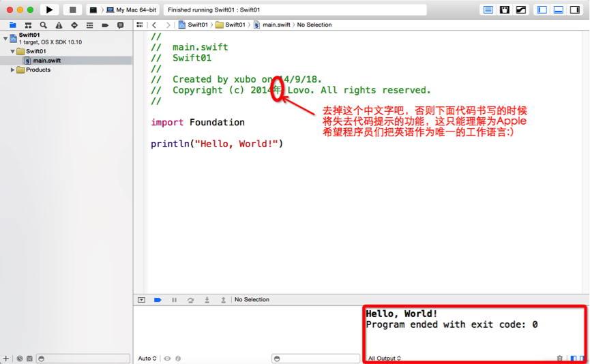
Task: Open the Breakpoint navigator
Action: point(105,25)
